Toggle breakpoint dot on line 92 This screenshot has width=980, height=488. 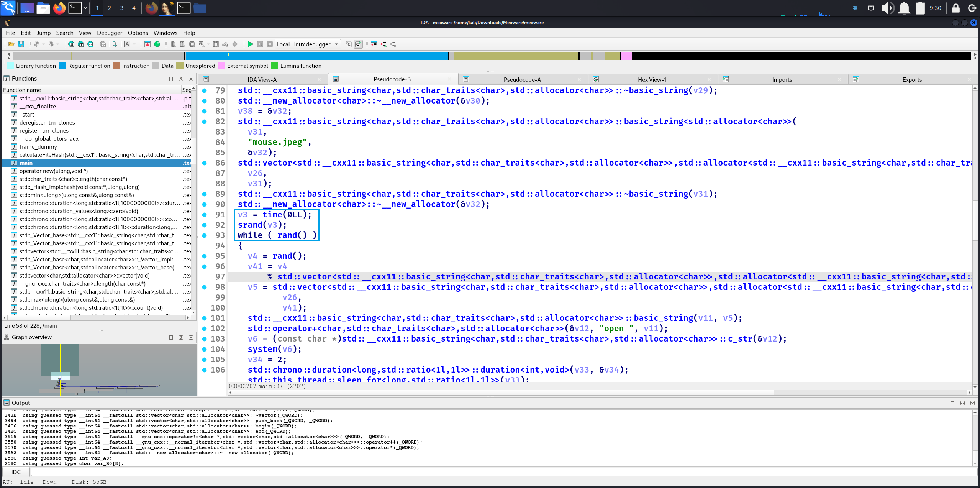coord(205,225)
